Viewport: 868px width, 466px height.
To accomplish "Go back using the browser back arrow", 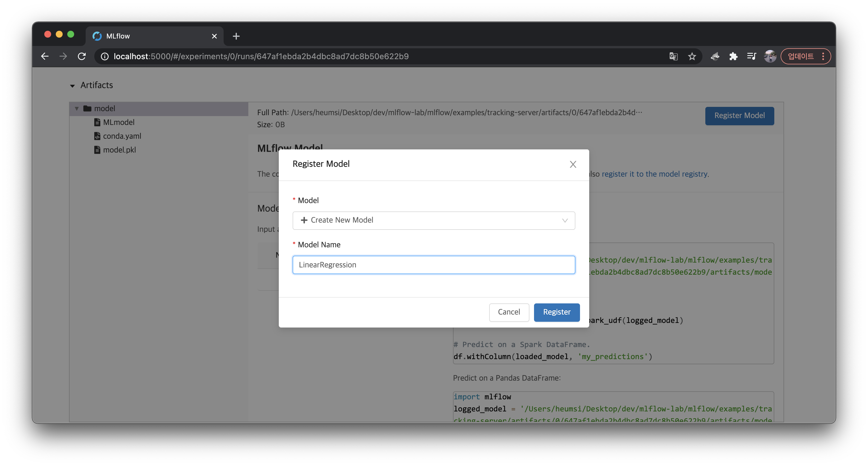I will tap(45, 56).
